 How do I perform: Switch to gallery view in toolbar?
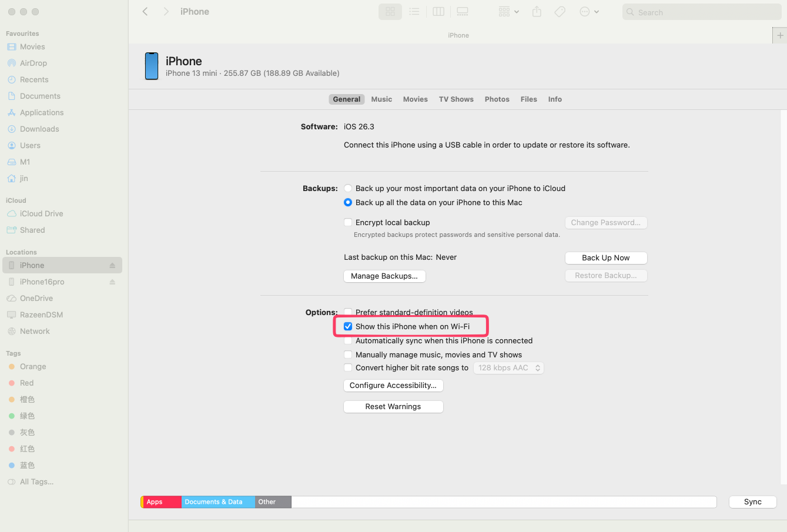463,12
